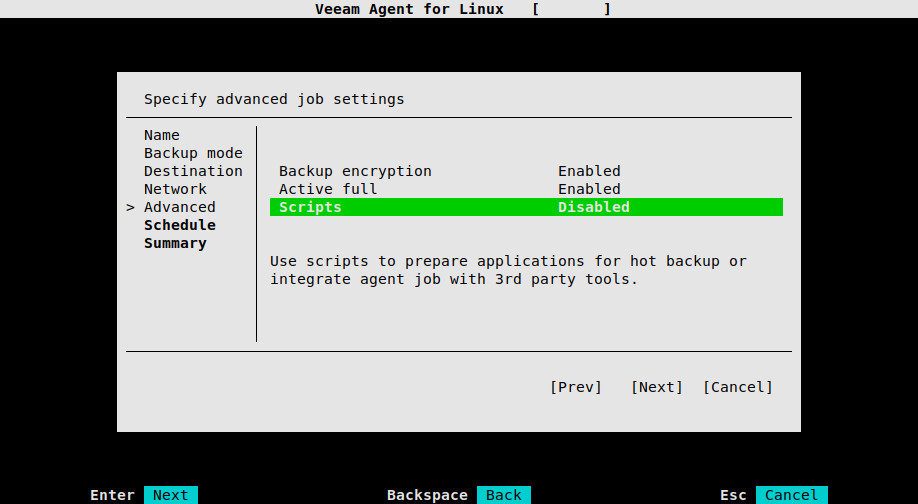Image resolution: width=918 pixels, height=504 pixels.
Task: Click the Backup encryption label
Action: pyautogui.click(x=355, y=171)
